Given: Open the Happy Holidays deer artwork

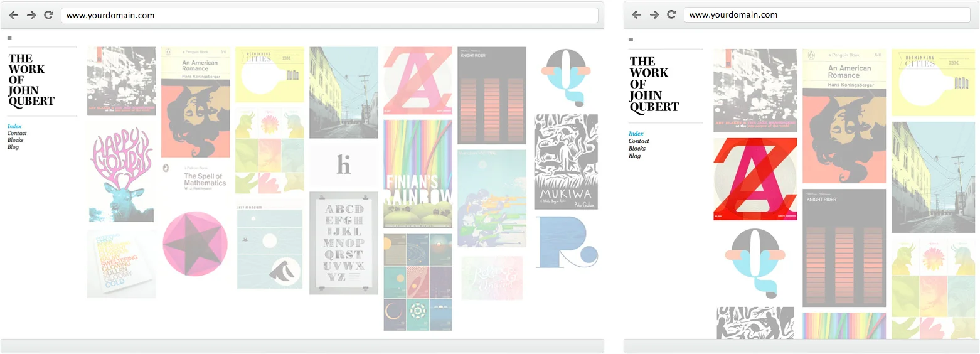Looking at the screenshot, I should click(122, 173).
